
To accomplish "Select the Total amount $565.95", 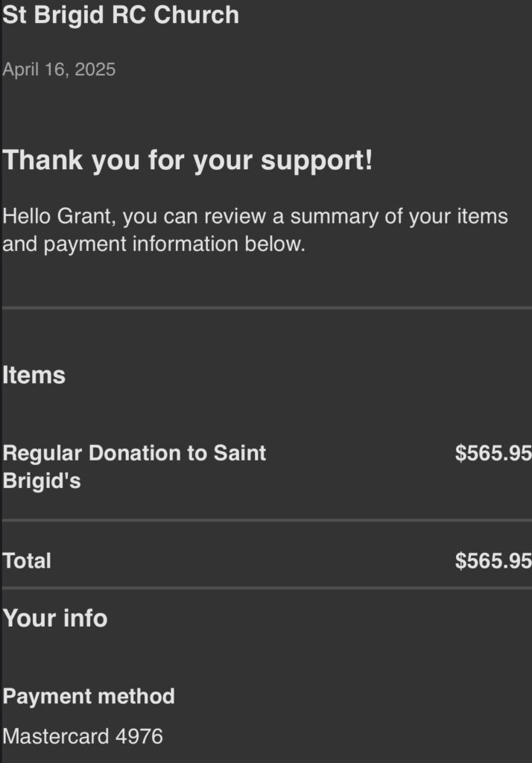I will pyautogui.click(x=493, y=560).
